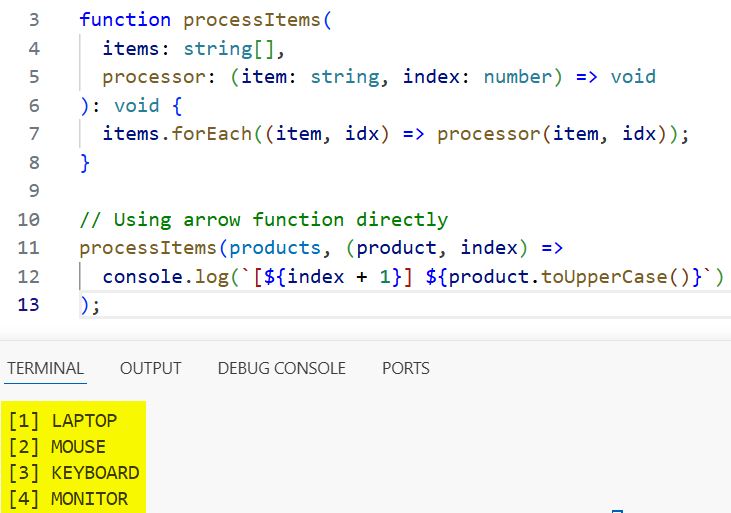Switch to the PORTS tab
The image size is (731, 513).
[x=406, y=368]
